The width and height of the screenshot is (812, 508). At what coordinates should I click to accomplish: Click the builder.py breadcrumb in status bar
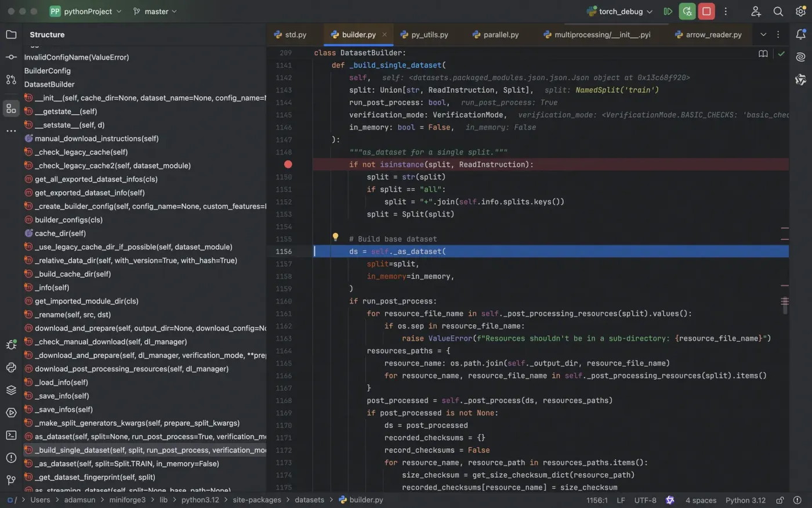click(x=361, y=500)
